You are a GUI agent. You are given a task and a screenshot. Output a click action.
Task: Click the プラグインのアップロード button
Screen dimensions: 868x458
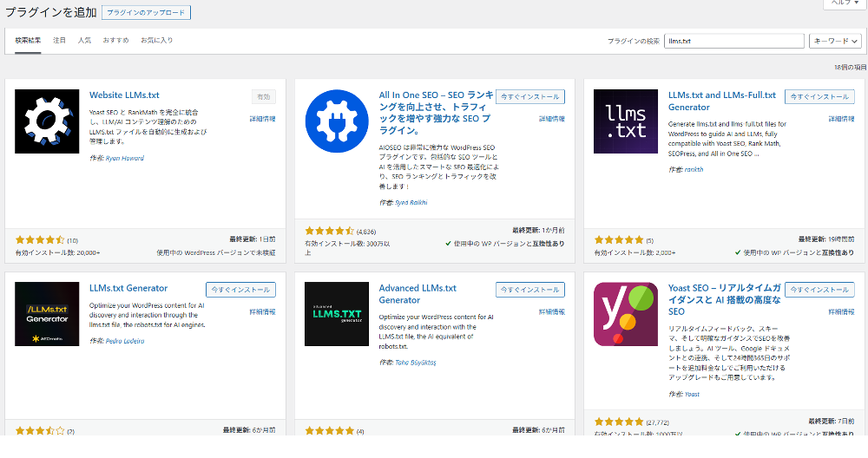pos(146,12)
